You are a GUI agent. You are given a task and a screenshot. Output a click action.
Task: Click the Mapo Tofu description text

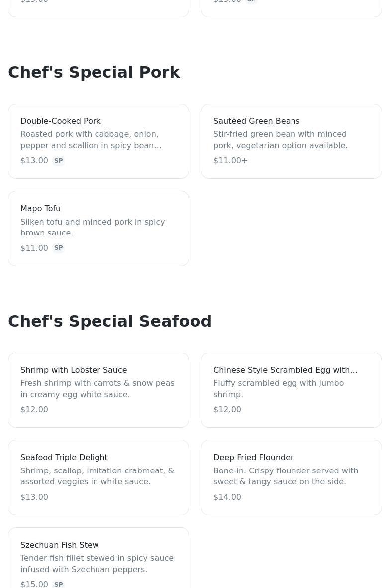click(93, 227)
